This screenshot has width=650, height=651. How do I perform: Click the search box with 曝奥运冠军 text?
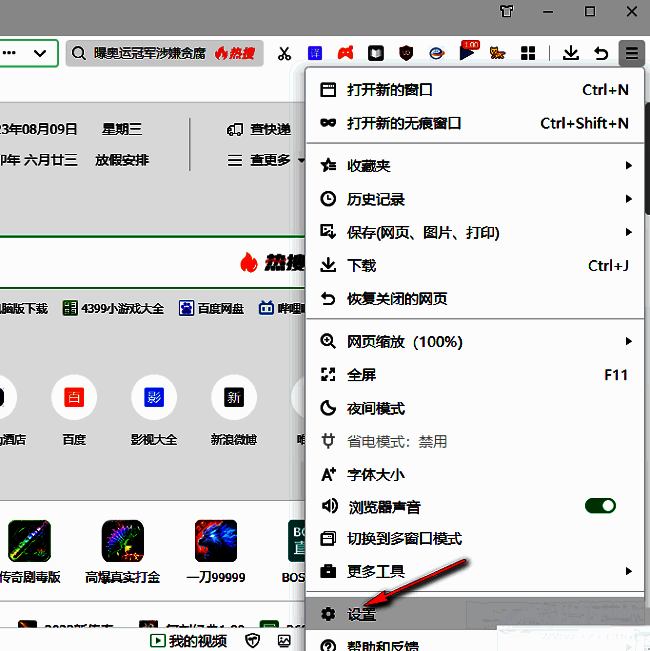coord(164,53)
